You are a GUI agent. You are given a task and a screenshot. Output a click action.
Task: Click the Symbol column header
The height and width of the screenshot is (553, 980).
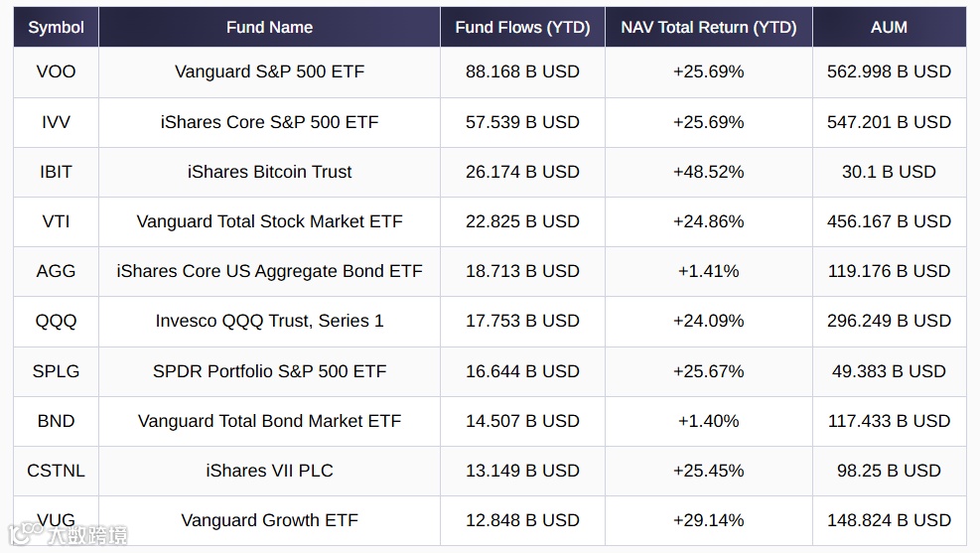(56, 27)
